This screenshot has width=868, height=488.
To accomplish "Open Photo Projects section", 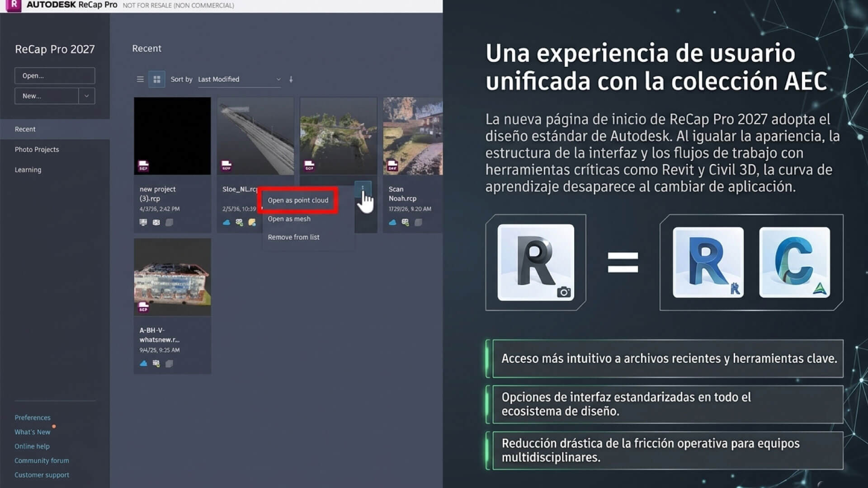I will [37, 150].
